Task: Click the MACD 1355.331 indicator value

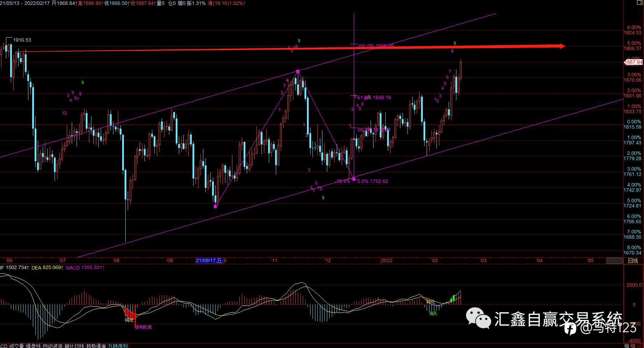Action: (85, 268)
